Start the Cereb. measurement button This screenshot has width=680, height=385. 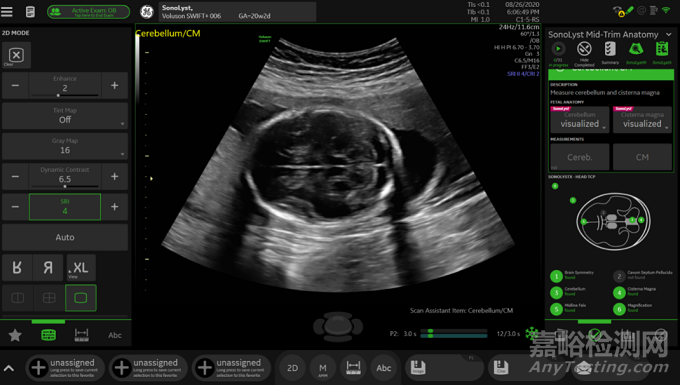[x=580, y=157]
